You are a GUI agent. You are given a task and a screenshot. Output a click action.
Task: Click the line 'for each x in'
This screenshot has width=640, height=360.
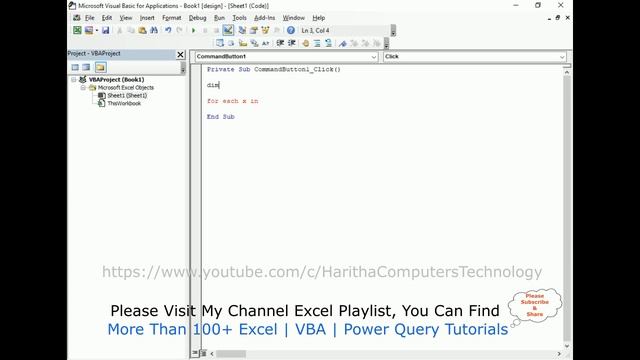[233, 101]
